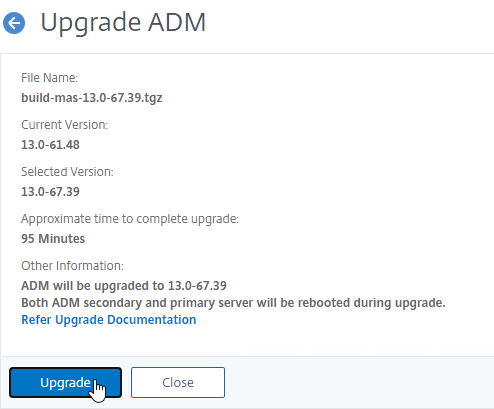
Task: Click the word 'rebooted' in the notice
Action: tap(323, 303)
